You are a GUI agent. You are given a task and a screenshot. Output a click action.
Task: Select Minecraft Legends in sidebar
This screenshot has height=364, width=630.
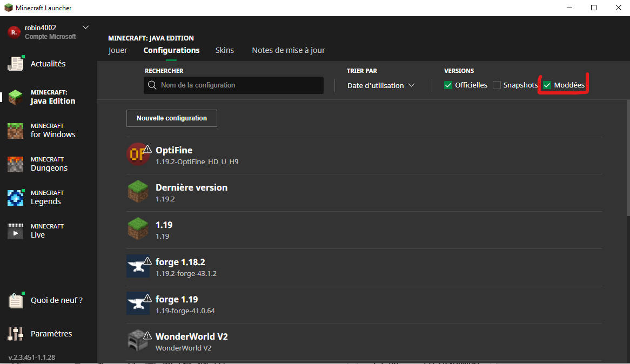48,197
